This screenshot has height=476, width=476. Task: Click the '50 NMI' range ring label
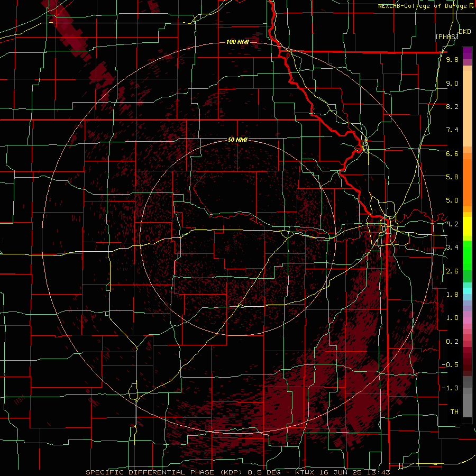click(x=237, y=140)
